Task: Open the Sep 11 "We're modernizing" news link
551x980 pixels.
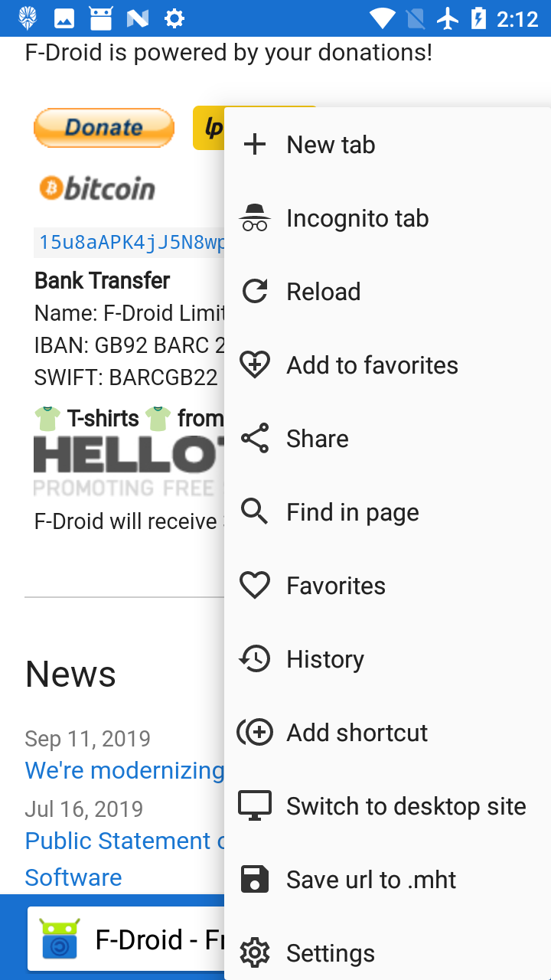Action: pos(124,770)
